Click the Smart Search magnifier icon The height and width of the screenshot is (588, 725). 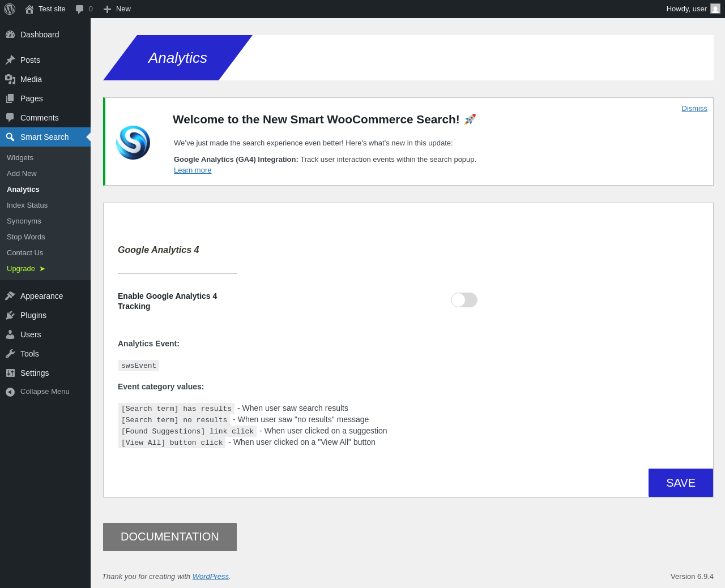tap(10, 137)
